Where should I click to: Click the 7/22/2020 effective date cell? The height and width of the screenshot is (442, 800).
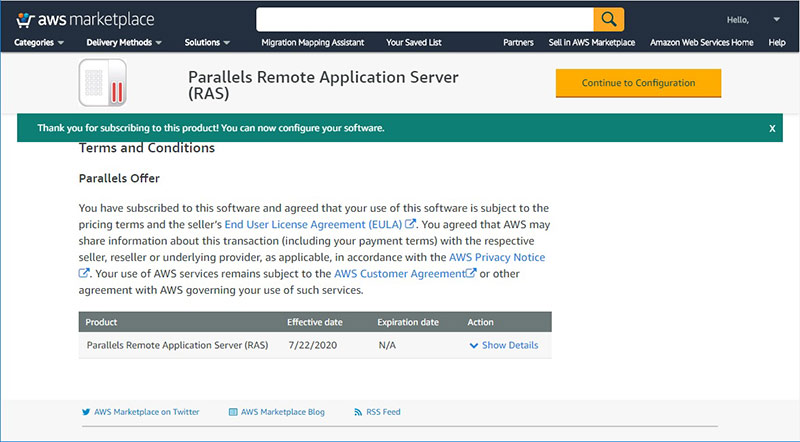(x=313, y=345)
